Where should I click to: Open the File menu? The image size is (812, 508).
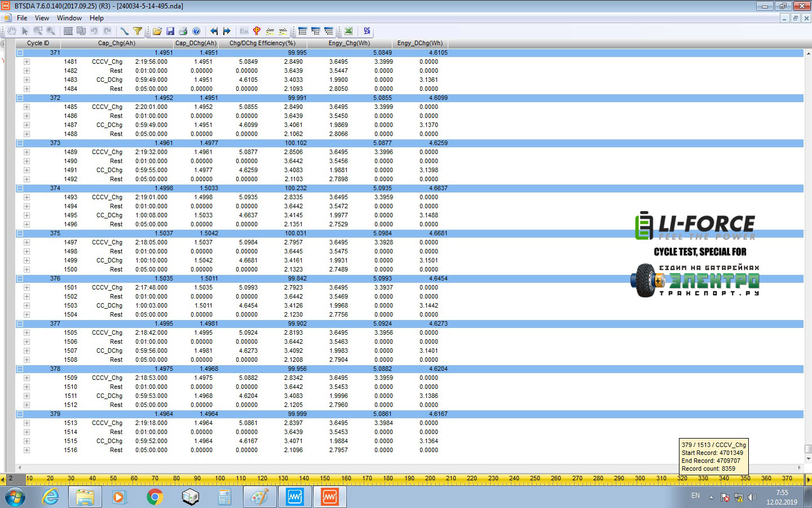[22, 18]
